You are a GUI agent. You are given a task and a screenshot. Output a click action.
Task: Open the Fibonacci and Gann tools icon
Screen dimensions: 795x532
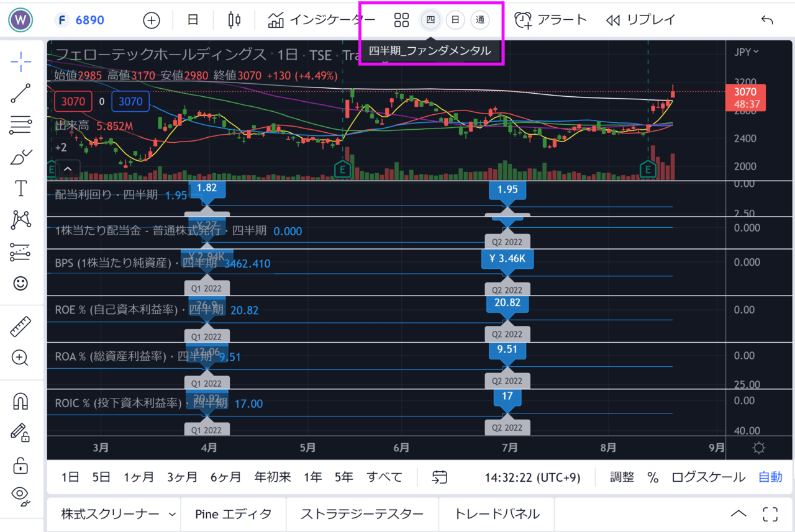pyautogui.click(x=20, y=125)
